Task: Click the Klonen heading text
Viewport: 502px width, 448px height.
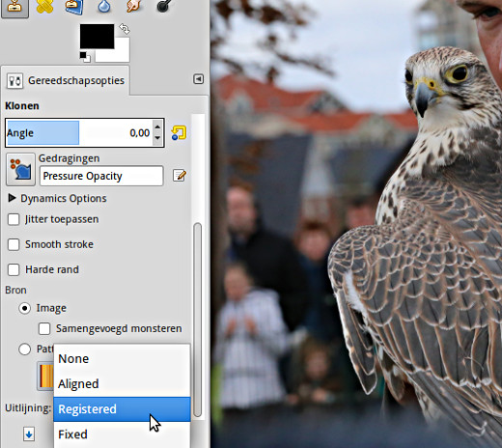Action: (22, 106)
